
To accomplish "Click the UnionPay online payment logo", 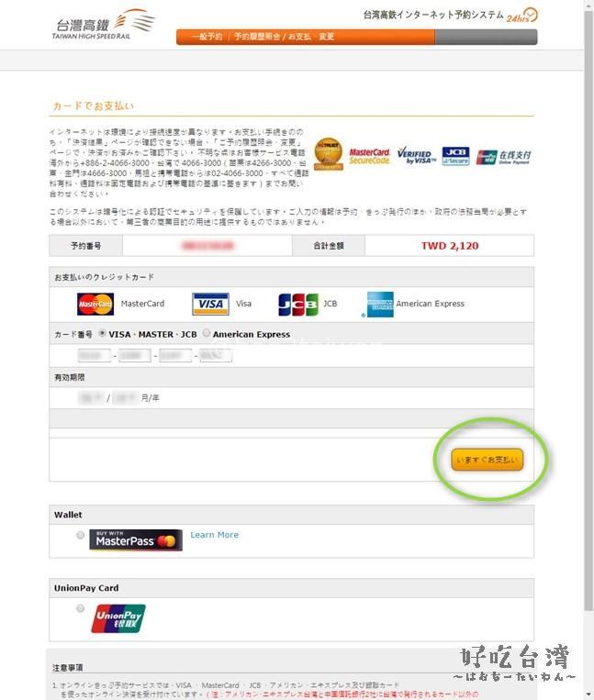I will coord(503,157).
